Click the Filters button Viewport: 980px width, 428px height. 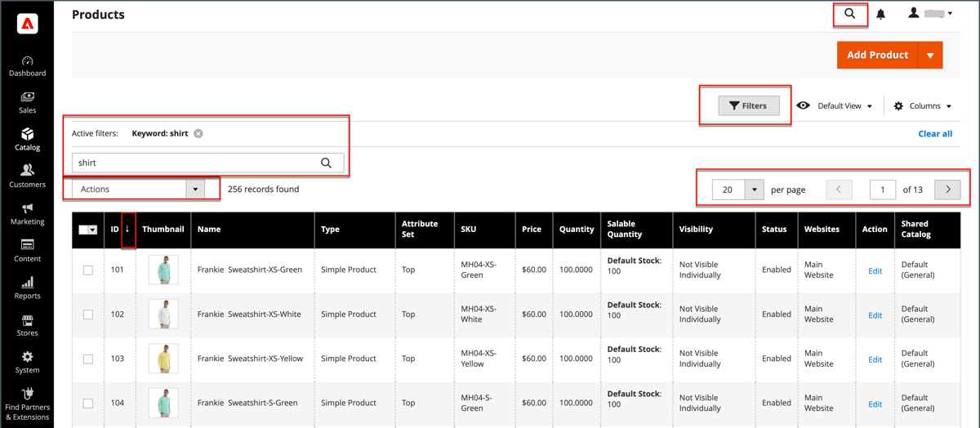coord(749,105)
